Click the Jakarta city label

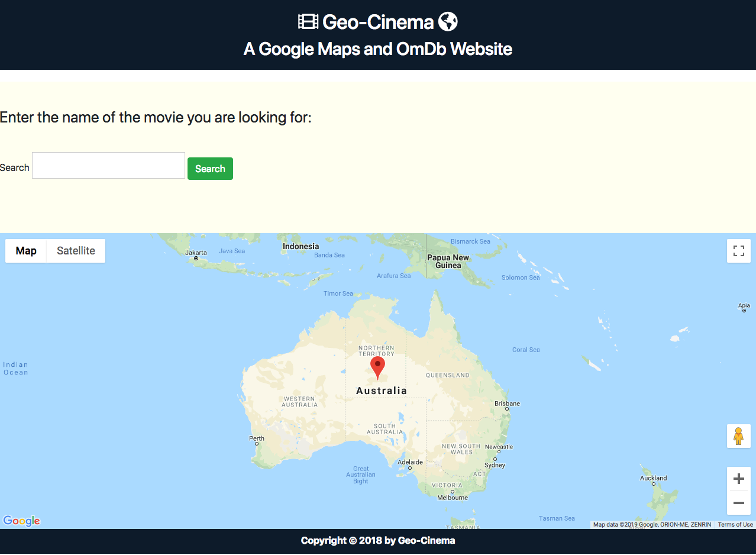pyautogui.click(x=196, y=253)
